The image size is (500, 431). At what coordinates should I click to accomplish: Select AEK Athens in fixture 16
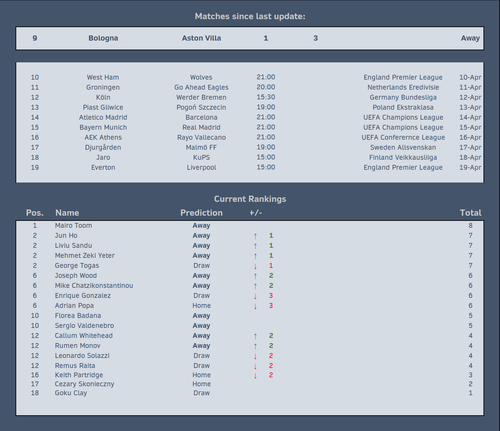point(103,137)
